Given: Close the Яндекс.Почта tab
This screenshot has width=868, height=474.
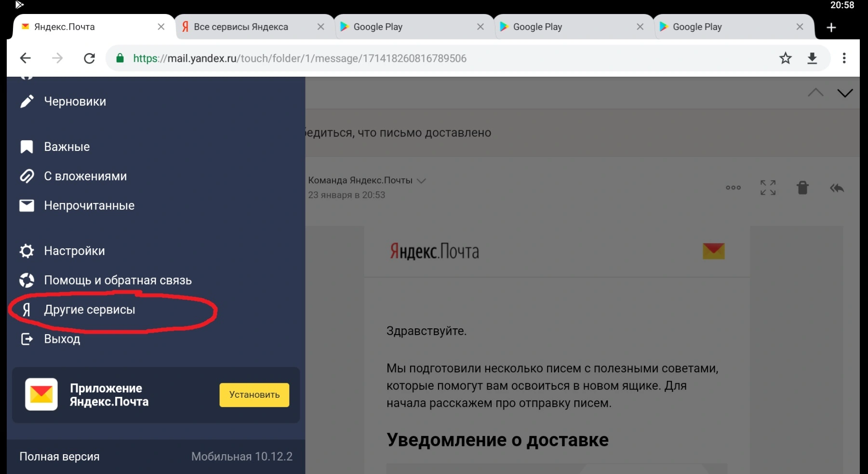Looking at the screenshot, I should [x=161, y=27].
